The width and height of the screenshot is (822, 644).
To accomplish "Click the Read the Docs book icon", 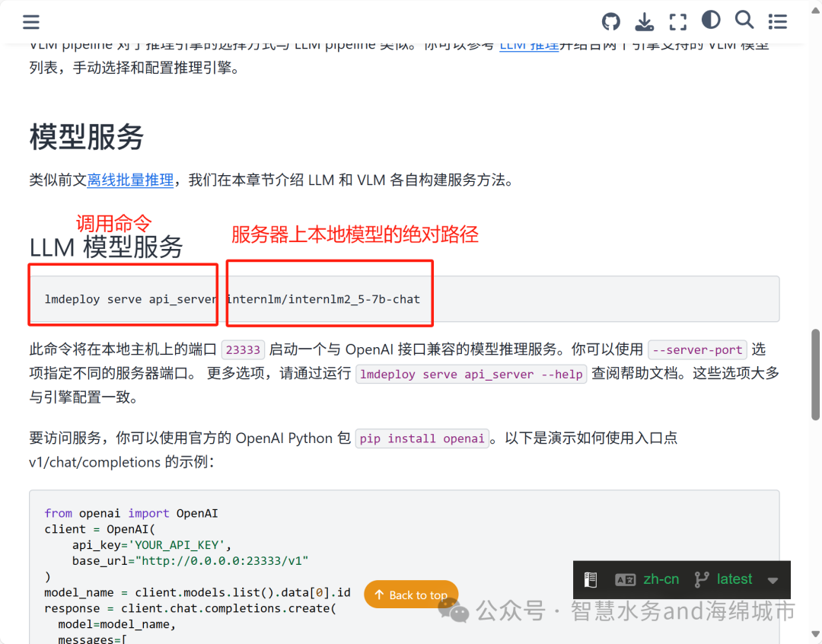I will [591, 579].
